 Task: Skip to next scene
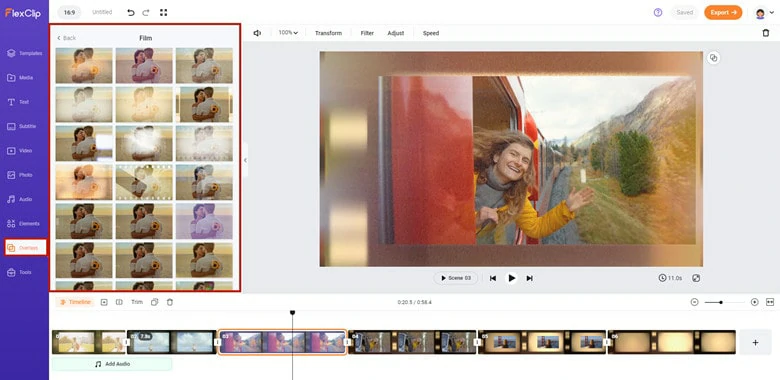pos(530,278)
